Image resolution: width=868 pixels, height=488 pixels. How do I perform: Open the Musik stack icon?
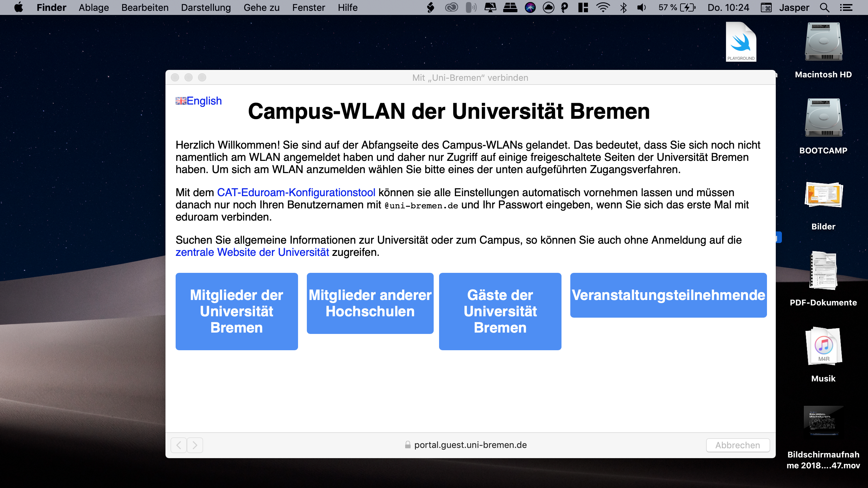click(823, 346)
